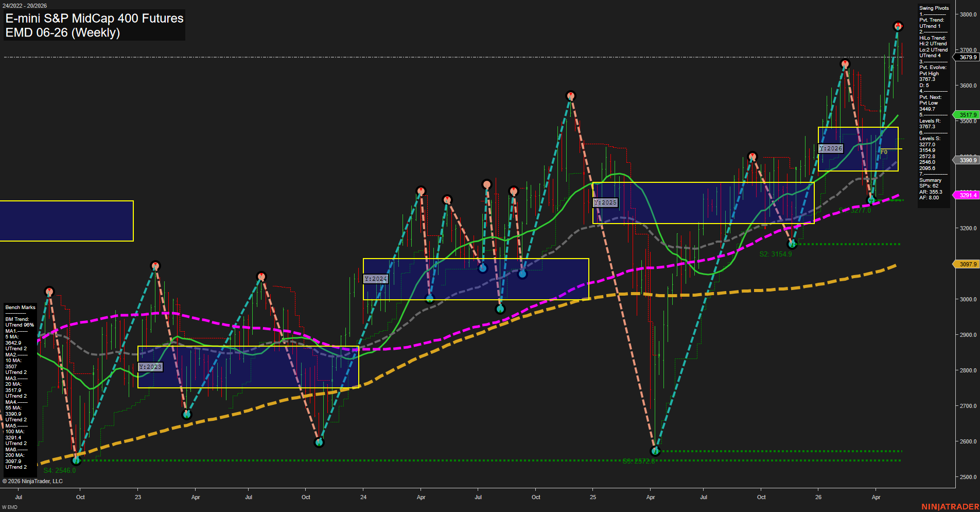Screen dimensions: 980x512
Task: Click the 3800.0 price axis label
Action: pos(968,14)
